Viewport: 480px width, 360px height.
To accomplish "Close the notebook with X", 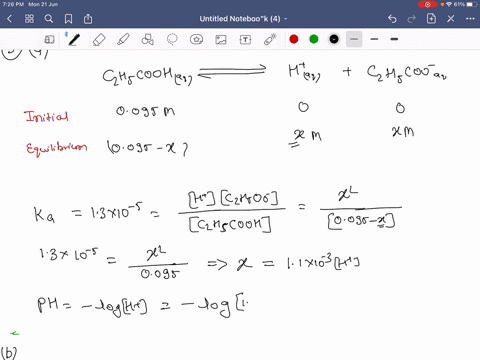I will [451, 19].
